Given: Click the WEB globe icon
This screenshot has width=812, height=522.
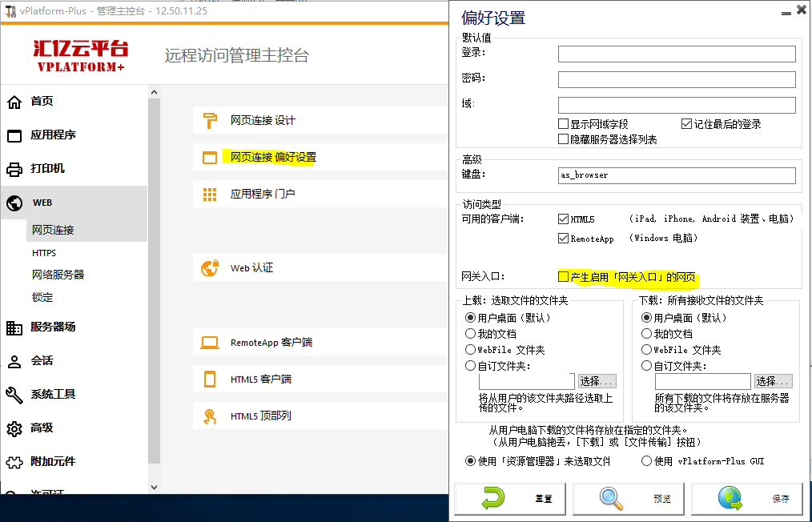Looking at the screenshot, I should pos(14,203).
